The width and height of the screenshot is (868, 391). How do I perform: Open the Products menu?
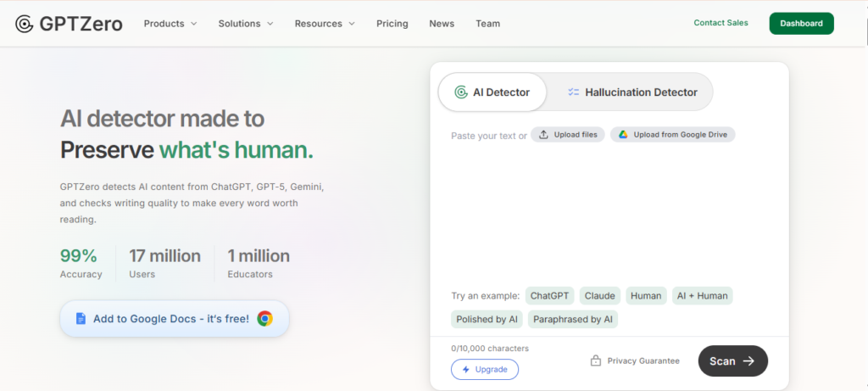(x=170, y=24)
